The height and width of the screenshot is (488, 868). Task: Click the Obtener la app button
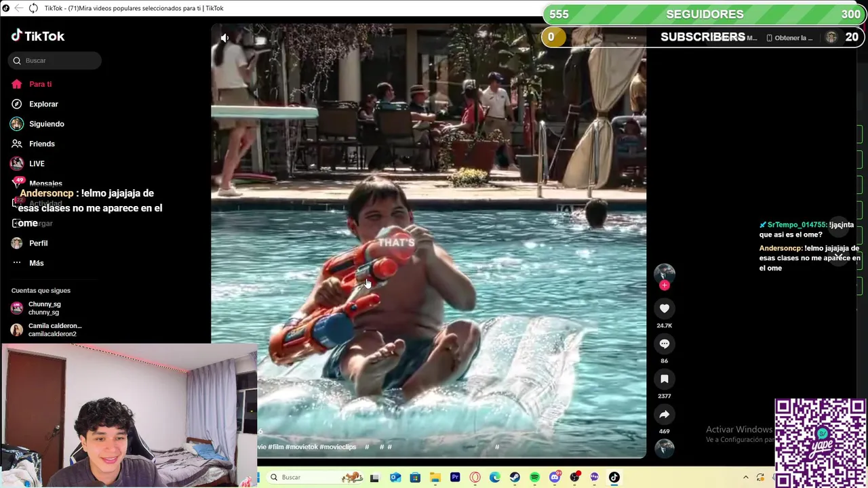coord(789,38)
